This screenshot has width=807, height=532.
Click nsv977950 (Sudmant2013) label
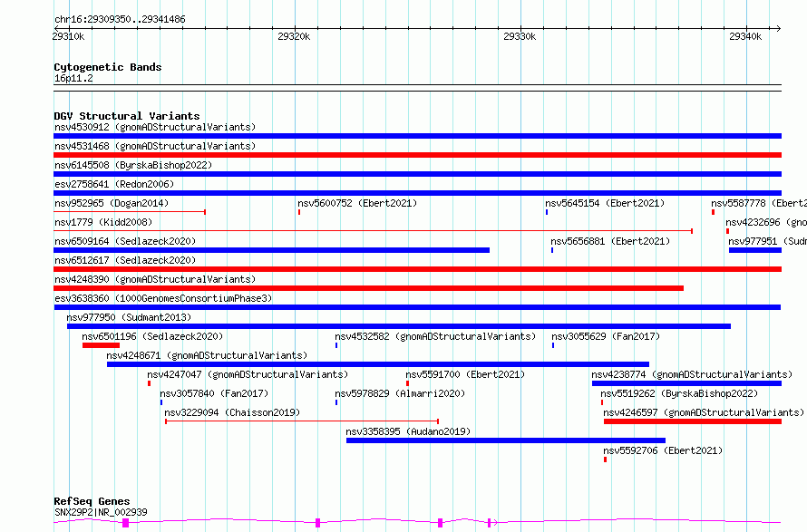129,317
